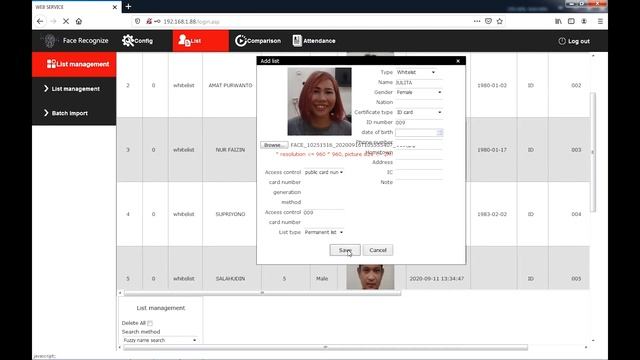Click the Cancel button
The height and width of the screenshot is (360, 640).
coord(378,250)
